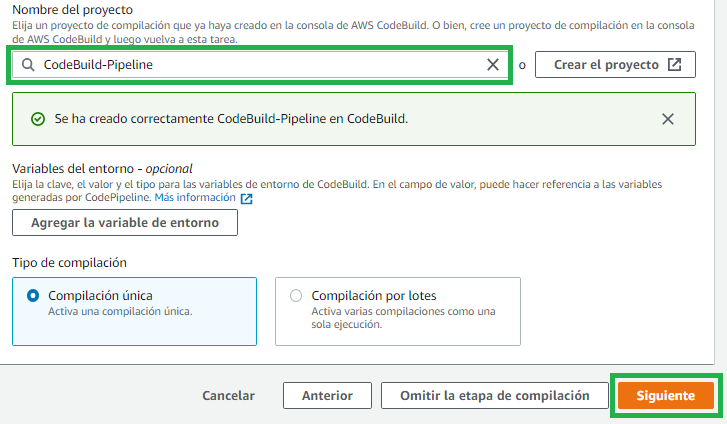Click the project name search field
Viewport: 727px width, 424px height.
pos(260,64)
